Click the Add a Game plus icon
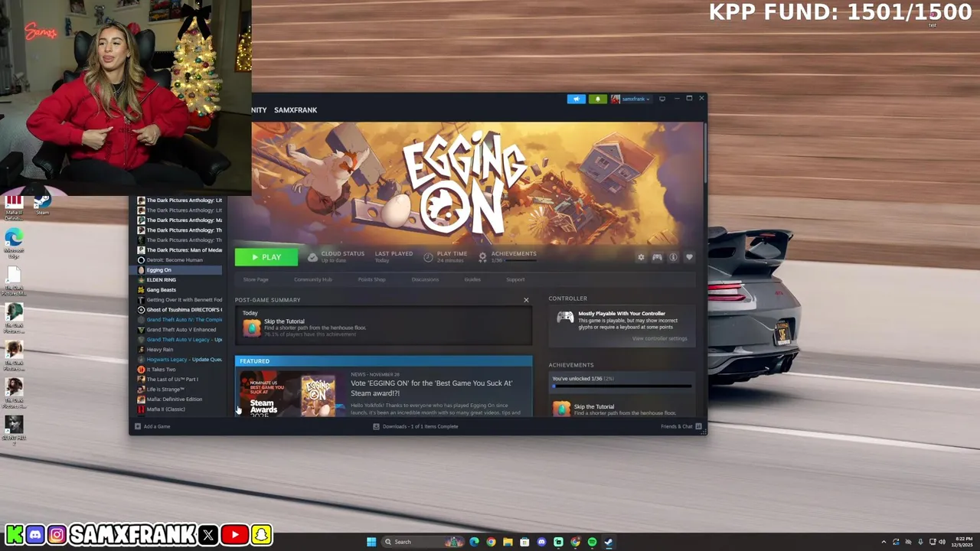Viewport: 980px width, 551px height. pos(138,426)
